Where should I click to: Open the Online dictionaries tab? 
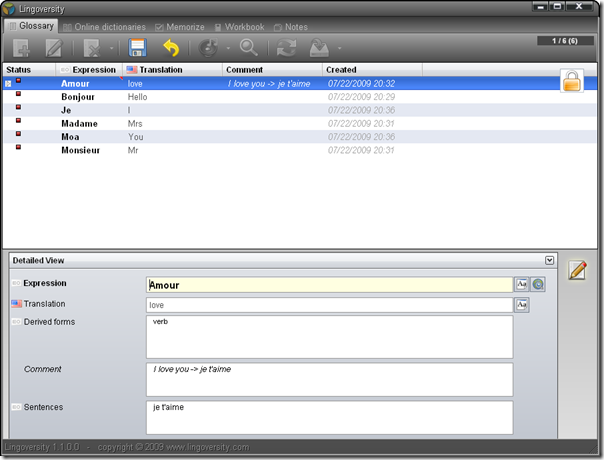pos(104,27)
